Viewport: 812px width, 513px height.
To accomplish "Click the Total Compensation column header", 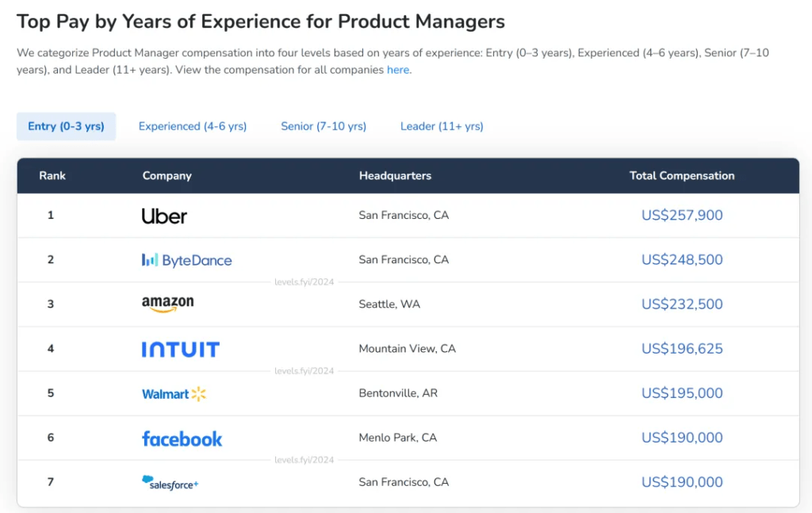I will [682, 175].
